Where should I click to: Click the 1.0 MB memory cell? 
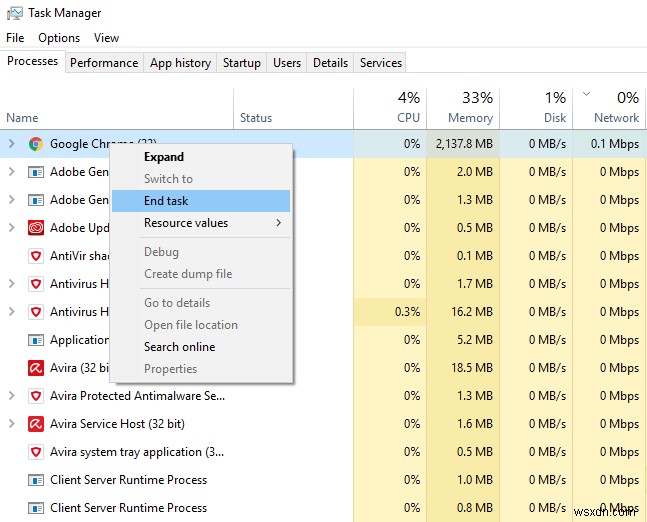tap(463, 480)
